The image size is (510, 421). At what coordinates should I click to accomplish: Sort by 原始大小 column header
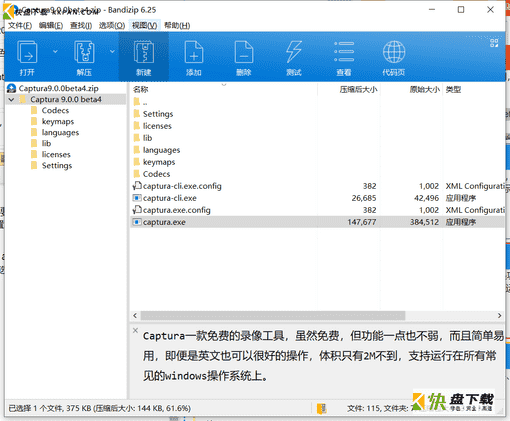(x=411, y=89)
